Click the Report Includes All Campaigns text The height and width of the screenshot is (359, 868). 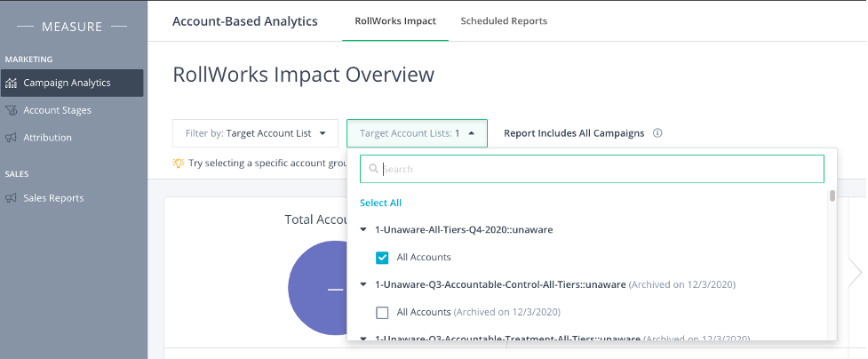[574, 133]
